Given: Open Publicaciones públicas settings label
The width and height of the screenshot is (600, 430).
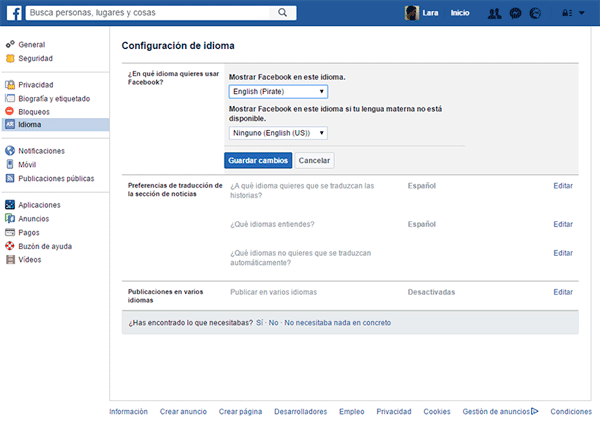Looking at the screenshot, I should tap(56, 178).
